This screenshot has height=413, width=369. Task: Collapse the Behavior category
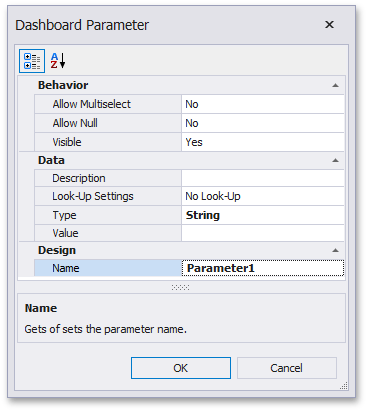pos(335,85)
